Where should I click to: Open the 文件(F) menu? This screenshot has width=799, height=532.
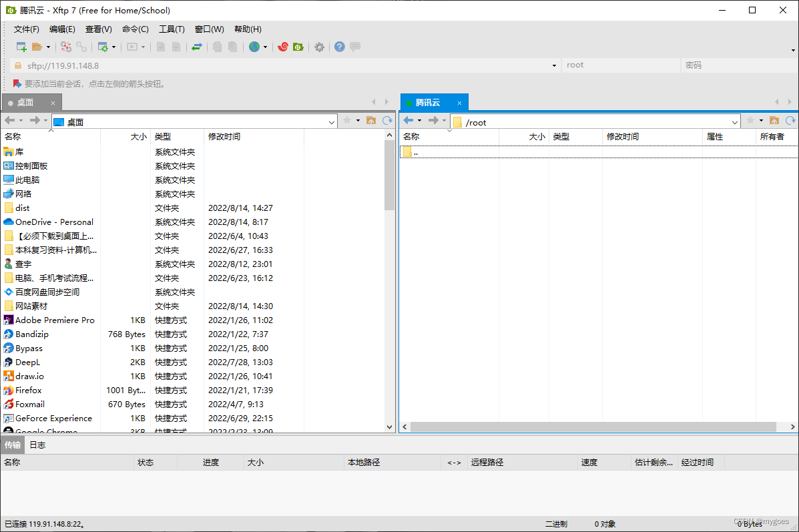pyautogui.click(x=27, y=29)
